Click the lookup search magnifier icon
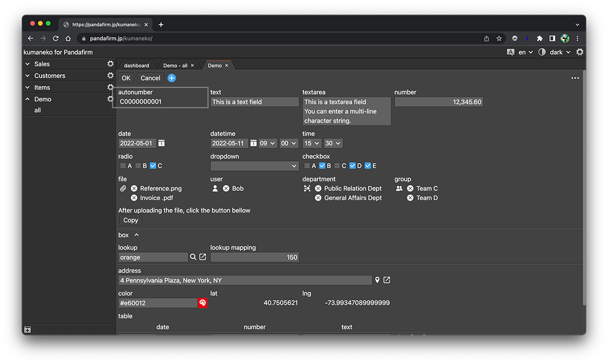Viewport: 608px width, 364px height. [x=193, y=257]
